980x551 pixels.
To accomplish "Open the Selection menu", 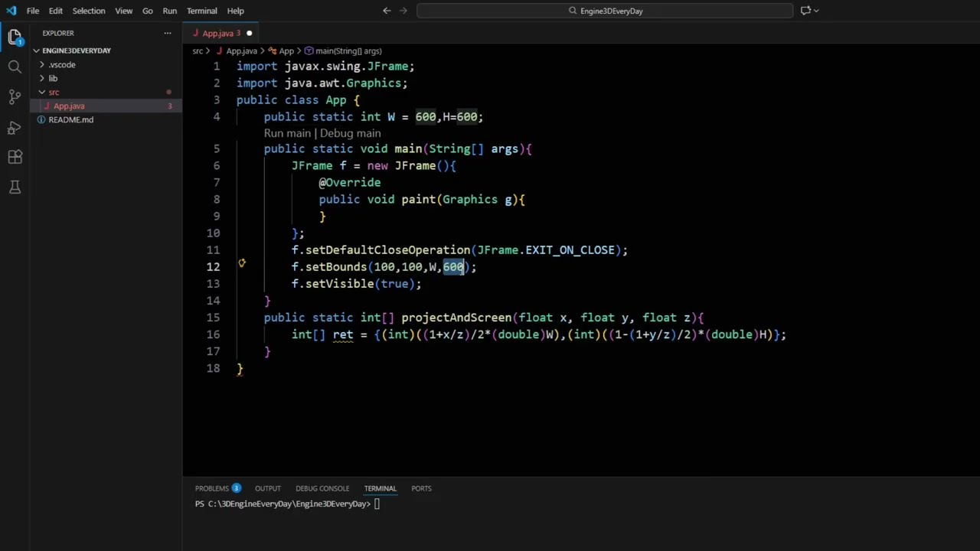I will pos(89,11).
